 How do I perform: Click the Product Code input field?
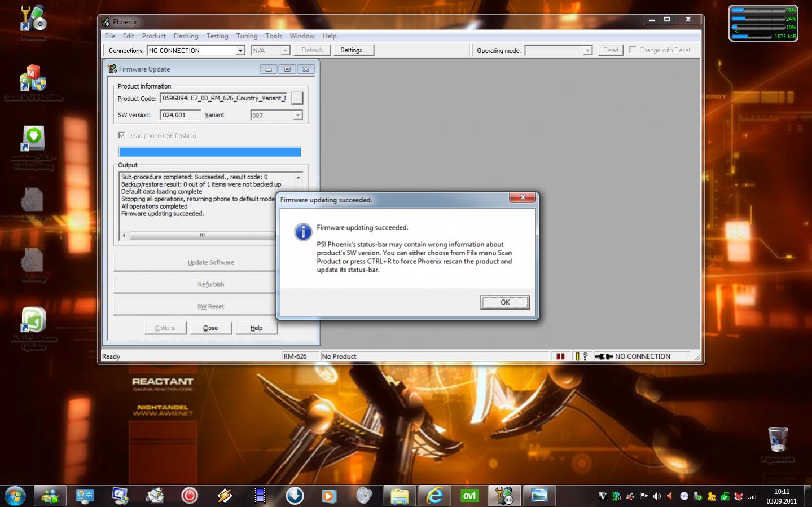pyautogui.click(x=224, y=98)
